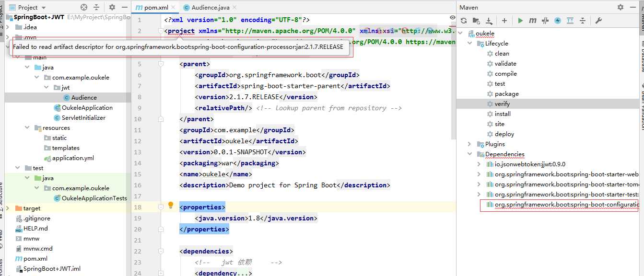644x276 pixels.
Task: Open Project panel gear settings
Action: 112,7
